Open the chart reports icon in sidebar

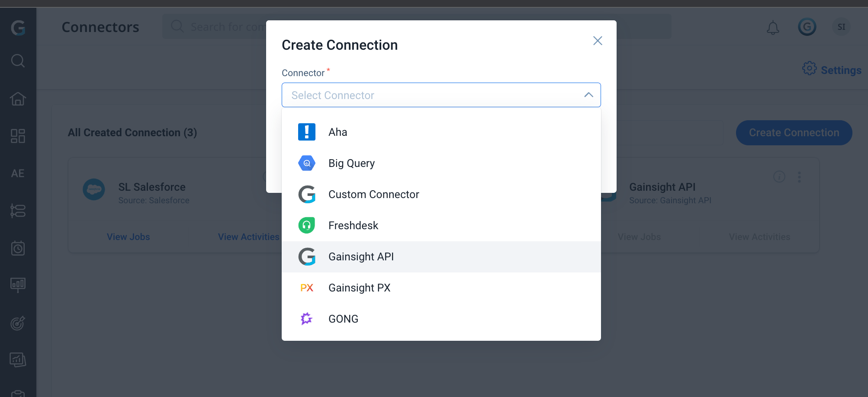click(x=18, y=359)
